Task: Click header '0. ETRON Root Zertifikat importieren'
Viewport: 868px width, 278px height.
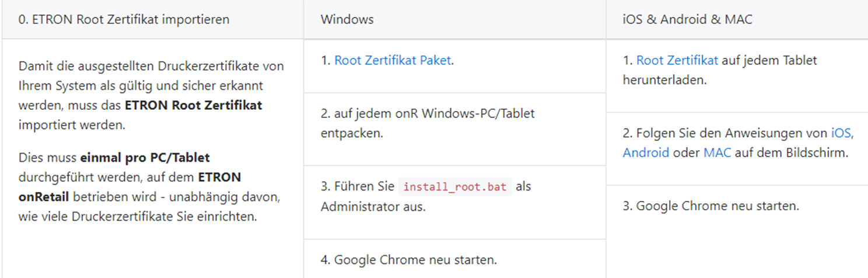Action: tap(124, 19)
